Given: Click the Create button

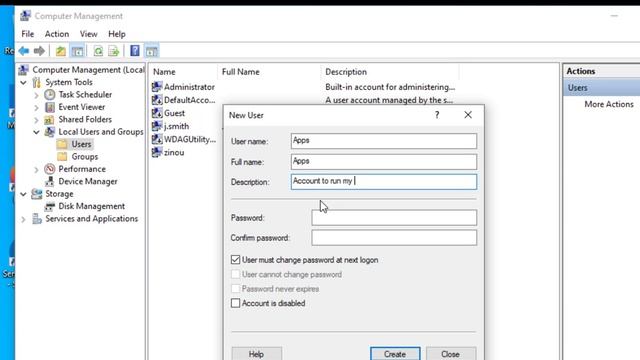Looking at the screenshot, I should 395,353.
